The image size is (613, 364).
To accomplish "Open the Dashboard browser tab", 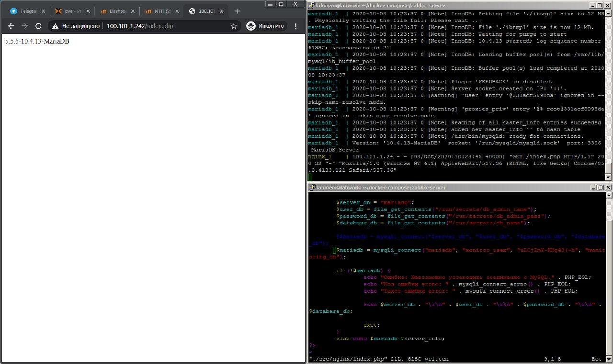I will [x=116, y=11].
